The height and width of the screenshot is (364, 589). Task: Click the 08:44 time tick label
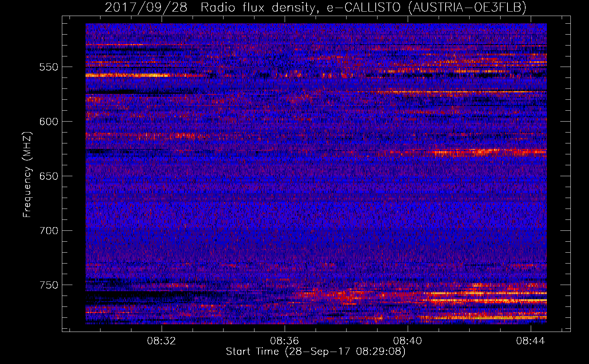(x=530, y=341)
